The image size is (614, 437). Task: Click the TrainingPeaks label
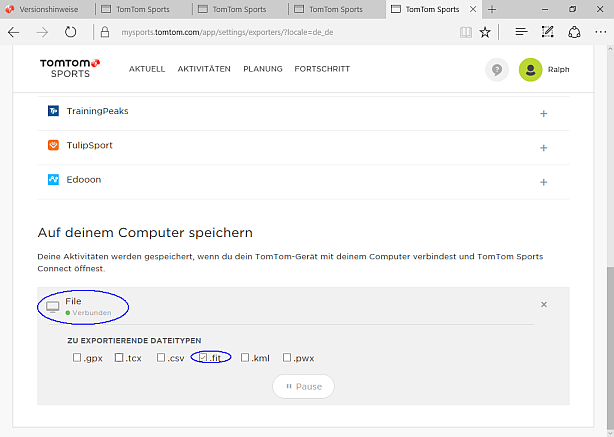(x=98, y=111)
